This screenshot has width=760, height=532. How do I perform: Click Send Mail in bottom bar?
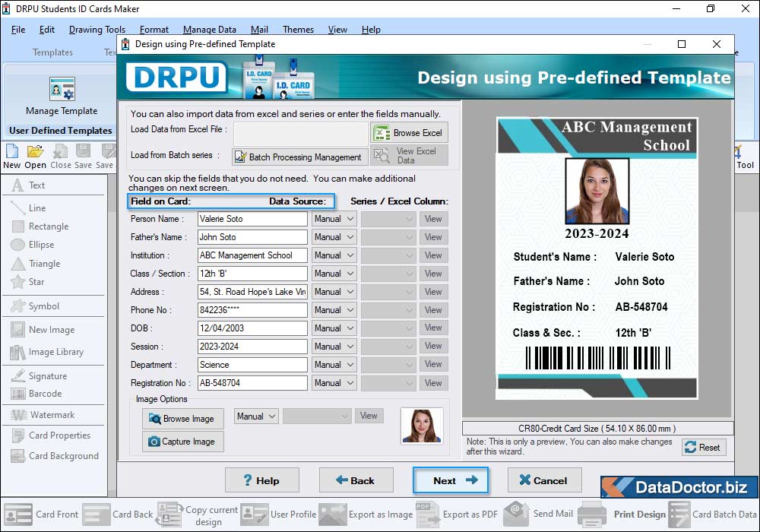(x=539, y=514)
